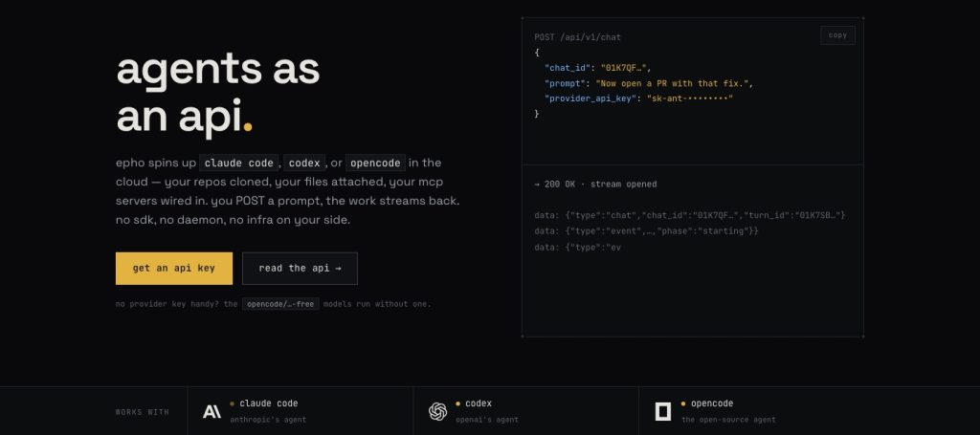980x435 pixels.
Task: Click the Anthropic logo icon
Action: tap(212, 411)
